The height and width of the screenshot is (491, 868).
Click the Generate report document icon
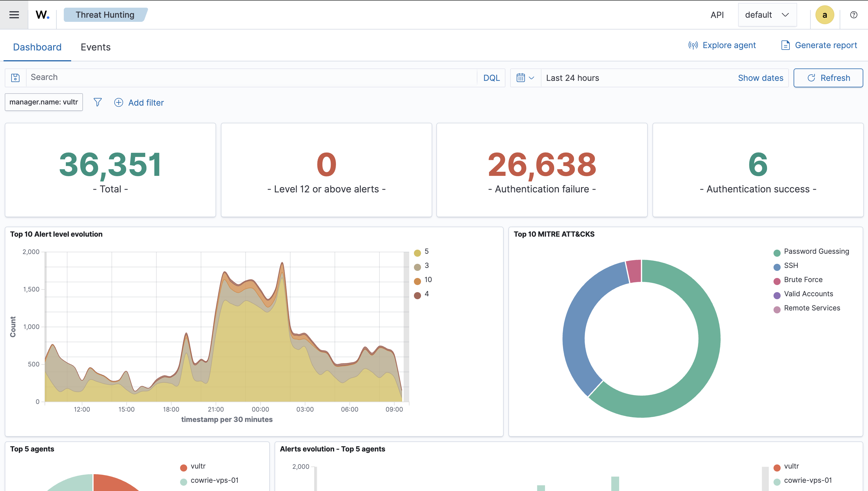(x=785, y=45)
